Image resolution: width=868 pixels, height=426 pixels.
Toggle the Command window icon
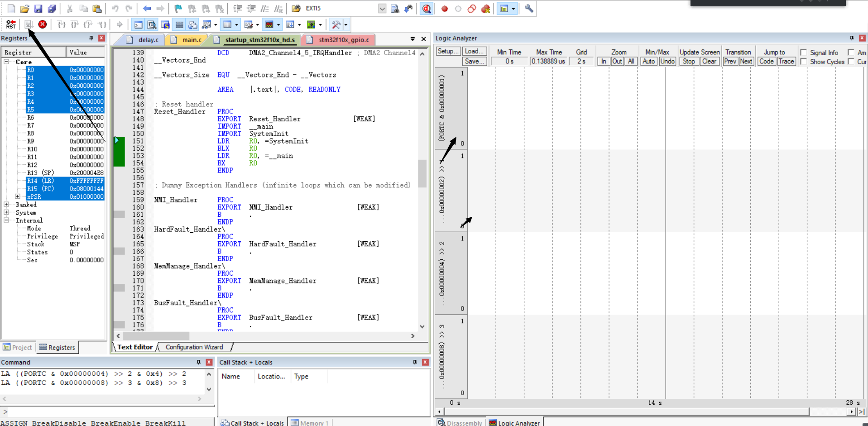(139, 24)
